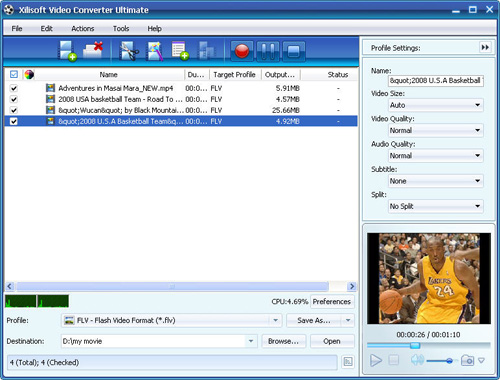Click the FLV profile format icon
500x380 pixels.
pos(69,320)
